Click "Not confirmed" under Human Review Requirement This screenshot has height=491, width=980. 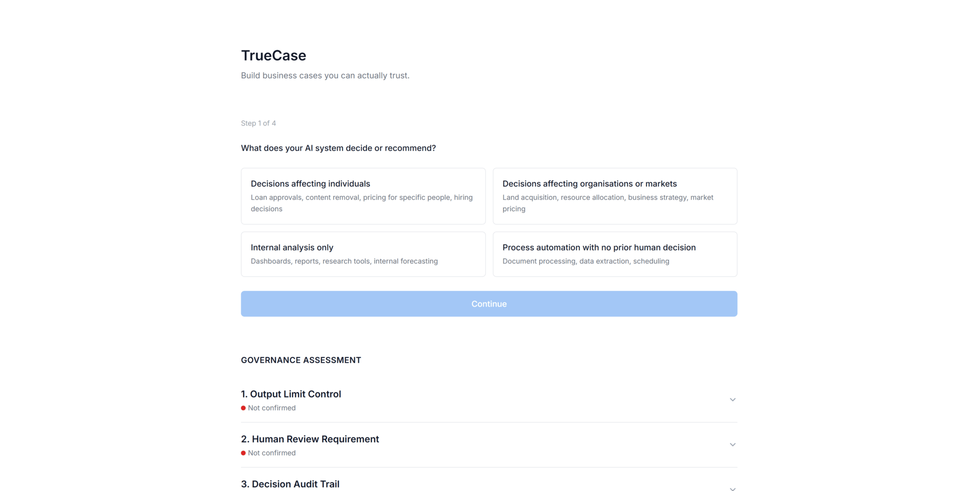(272, 453)
